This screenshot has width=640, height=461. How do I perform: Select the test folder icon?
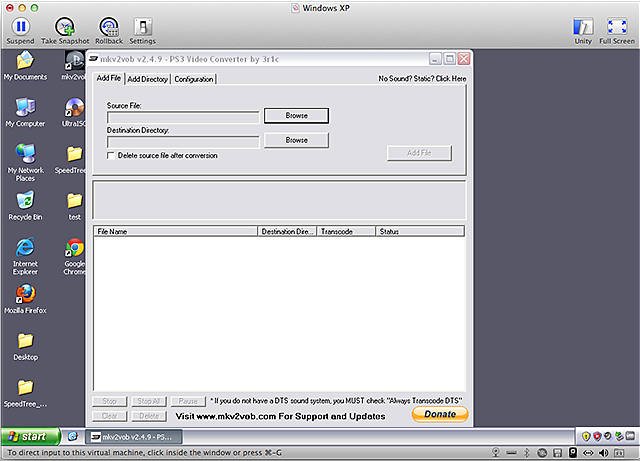(x=74, y=206)
